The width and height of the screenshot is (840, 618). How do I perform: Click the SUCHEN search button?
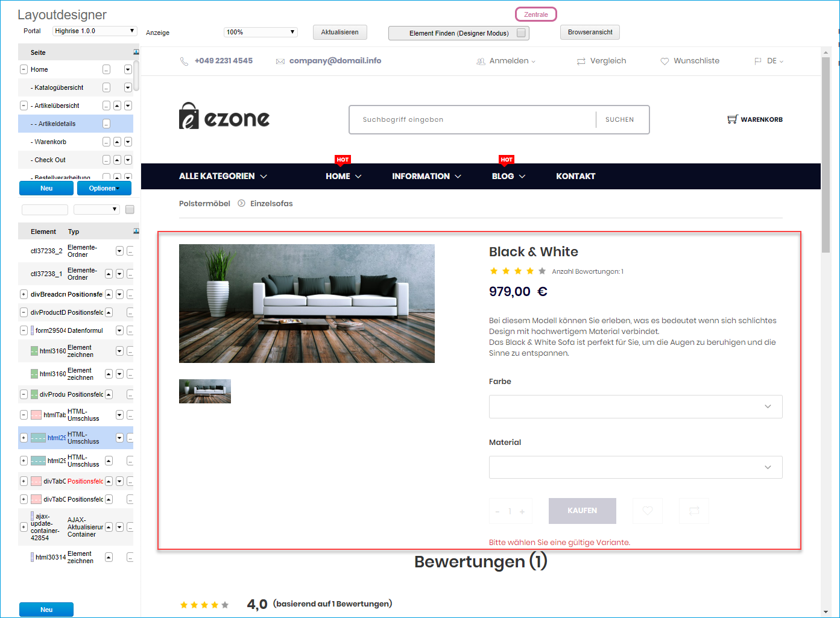[x=620, y=119]
